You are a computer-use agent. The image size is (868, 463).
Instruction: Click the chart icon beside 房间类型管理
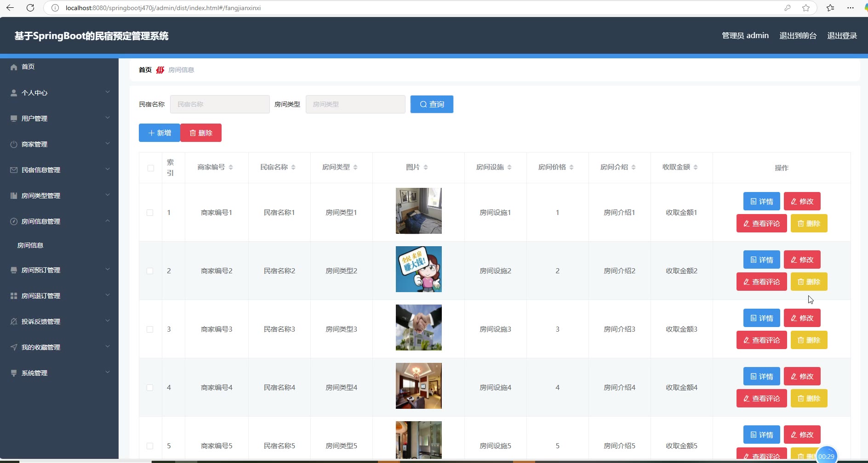coord(14,196)
